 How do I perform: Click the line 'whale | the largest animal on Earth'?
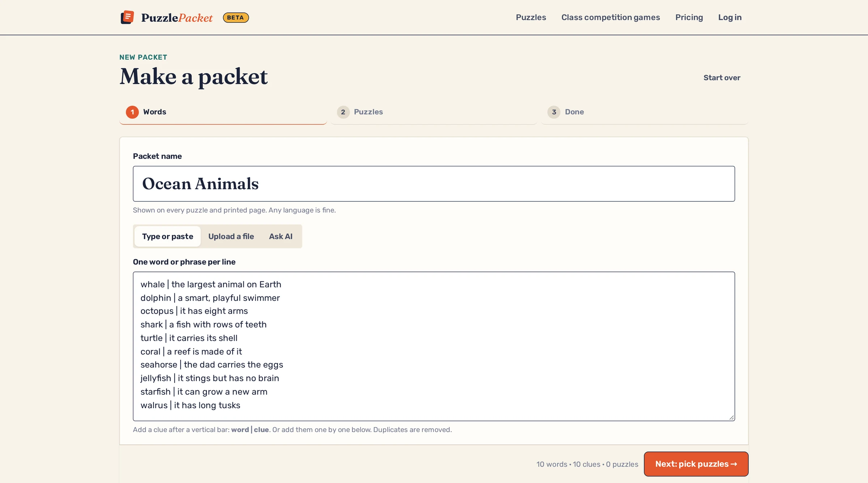(211, 285)
